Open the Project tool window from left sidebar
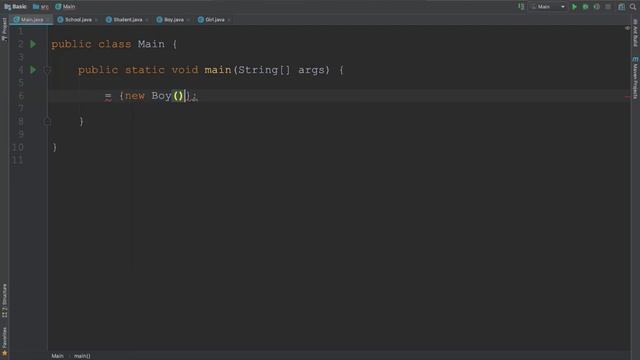This screenshot has height=360, width=640. coord(4,29)
